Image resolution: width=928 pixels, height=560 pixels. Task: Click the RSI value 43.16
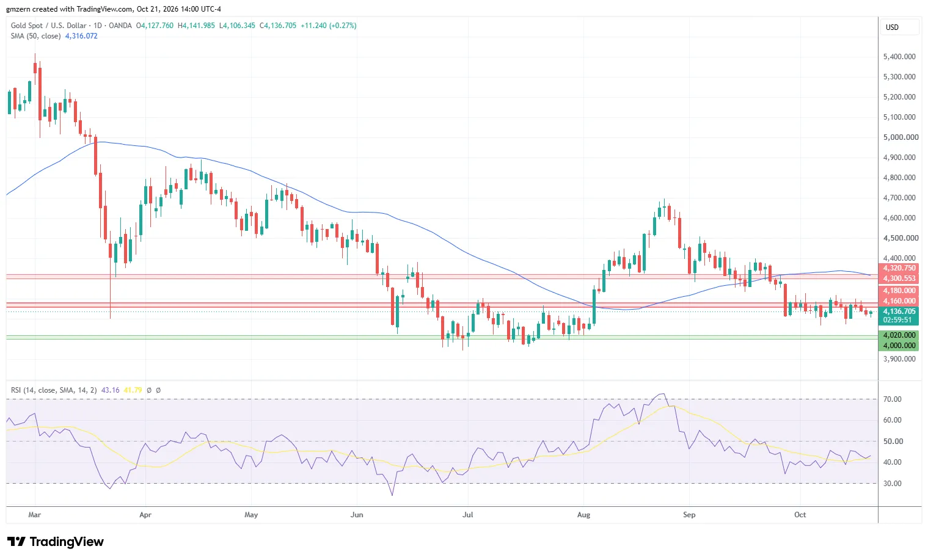pos(110,390)
